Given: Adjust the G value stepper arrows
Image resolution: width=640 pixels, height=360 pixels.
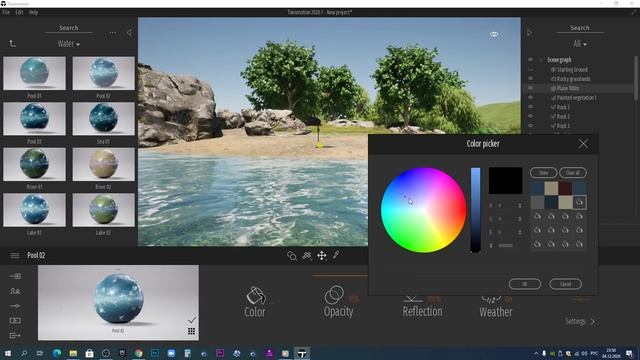Looking at the screenshot, I should (x=520, y=219).
